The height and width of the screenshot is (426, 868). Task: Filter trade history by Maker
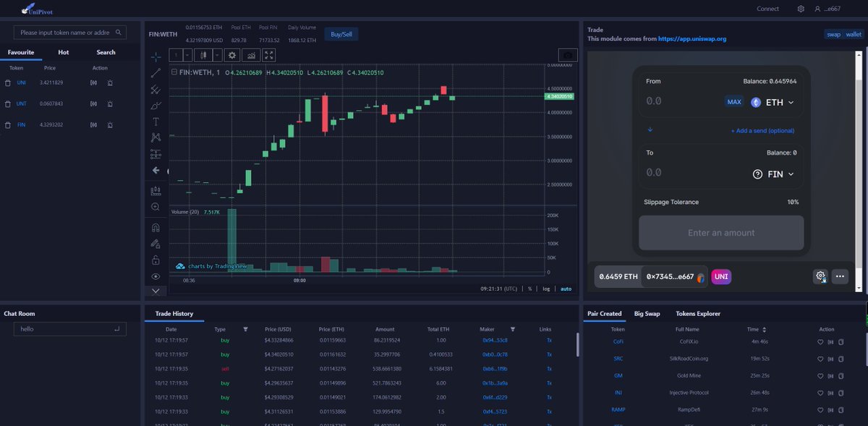[513, 329]
